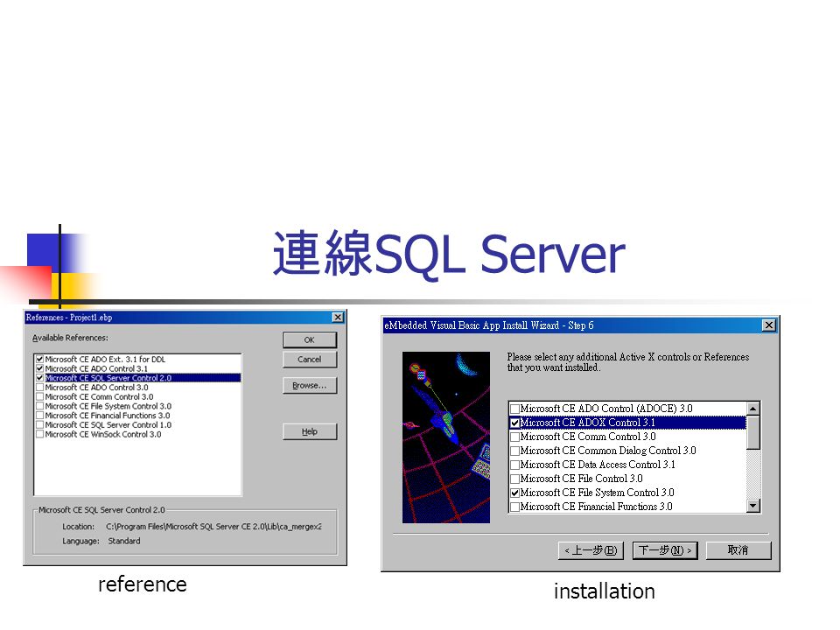This screenshot has width=840, height=630.
Task: Check Microsoft CE File Control 3.0
Action: (514, 479)
